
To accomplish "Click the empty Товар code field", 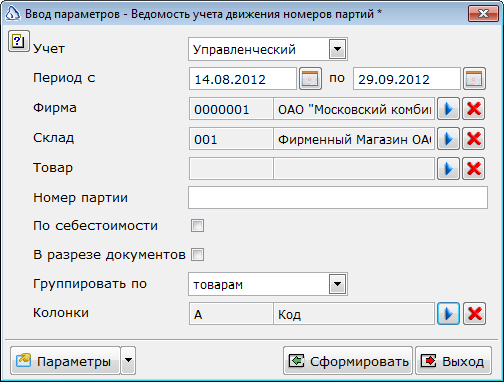I will tap(231, 168).
